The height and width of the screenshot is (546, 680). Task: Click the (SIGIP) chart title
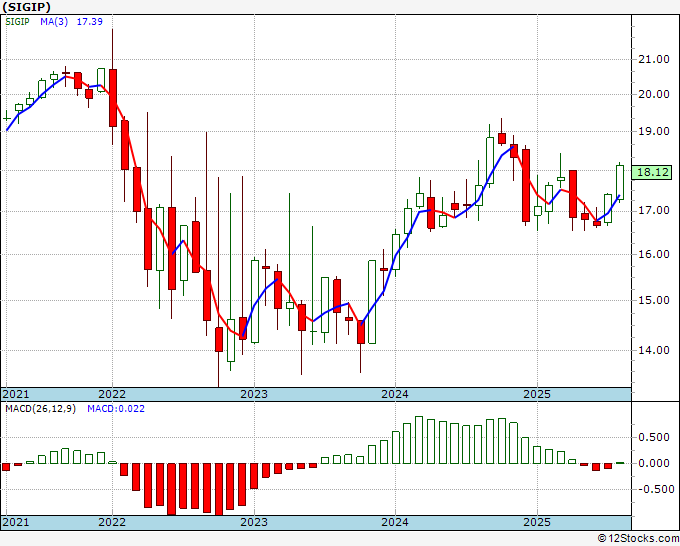[26, 7]
